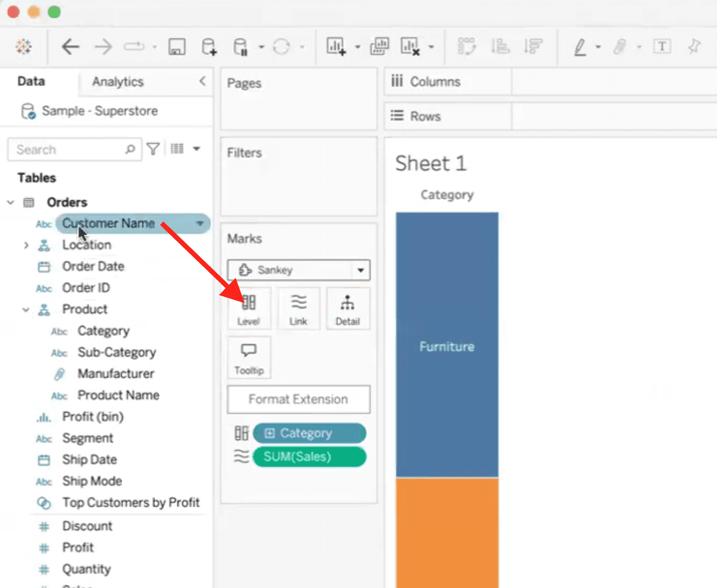Viewport: 717px width, 588px height.
Task: Sort data descending from the toolbar
Action: tap(533, 47)
